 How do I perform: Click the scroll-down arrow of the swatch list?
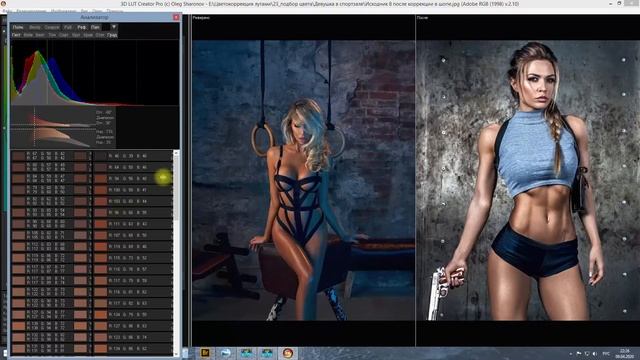click(x=176, y=353)
